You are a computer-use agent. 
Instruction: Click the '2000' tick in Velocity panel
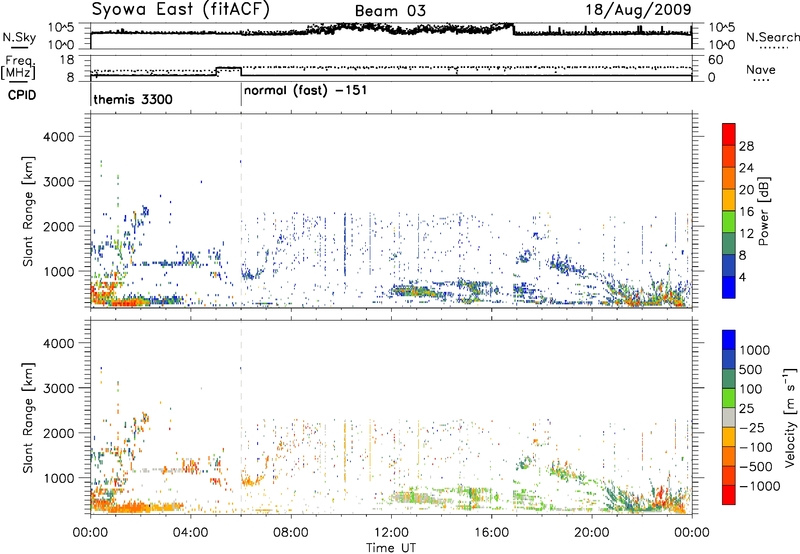click(58, 433)
